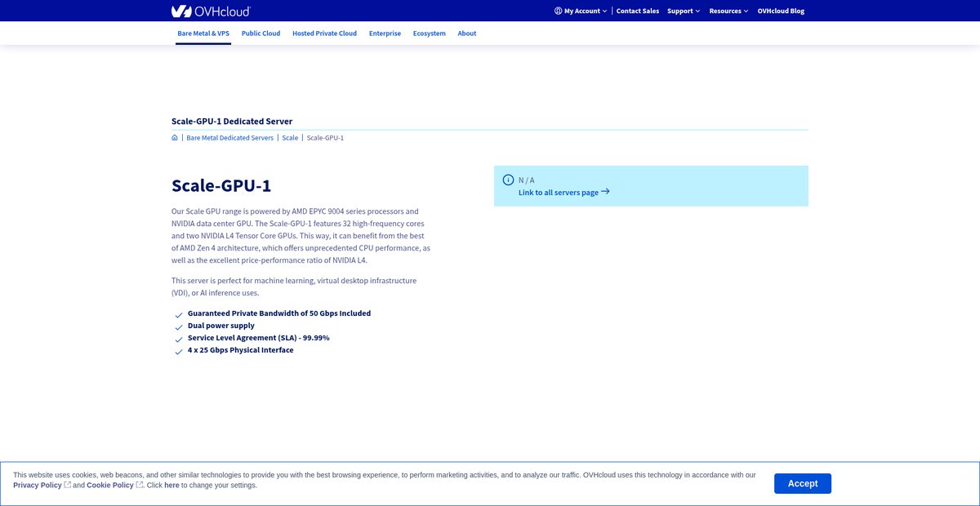Click checkmark beside Service Level Agreement
980x506 pixels.
click(x=179, y=340)
